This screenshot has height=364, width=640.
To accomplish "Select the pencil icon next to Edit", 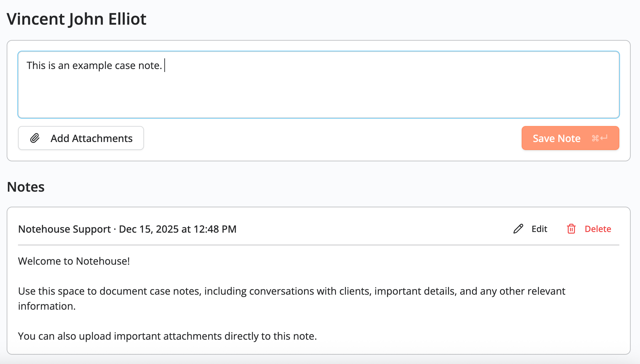I will 518,229.
